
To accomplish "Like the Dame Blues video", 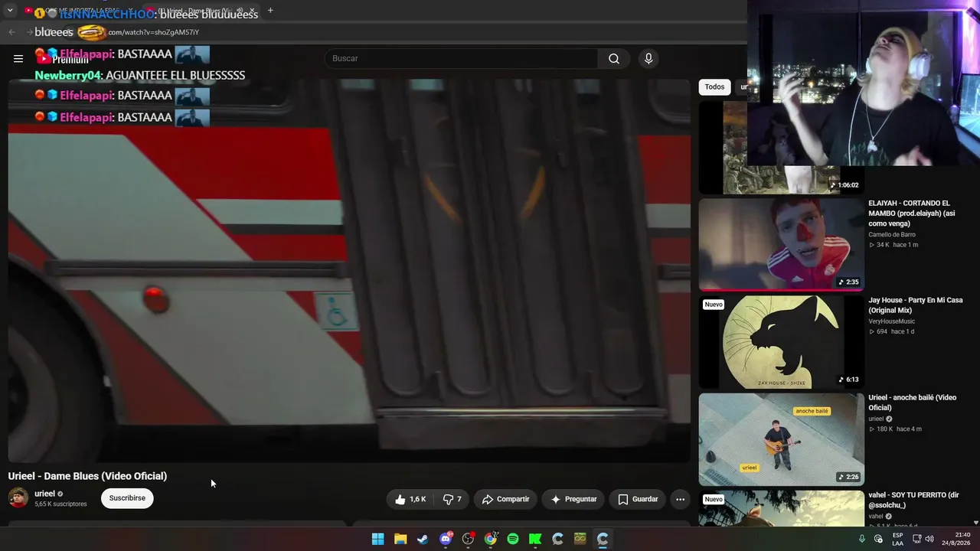I will pyautogui.click(x=410, y=499).
